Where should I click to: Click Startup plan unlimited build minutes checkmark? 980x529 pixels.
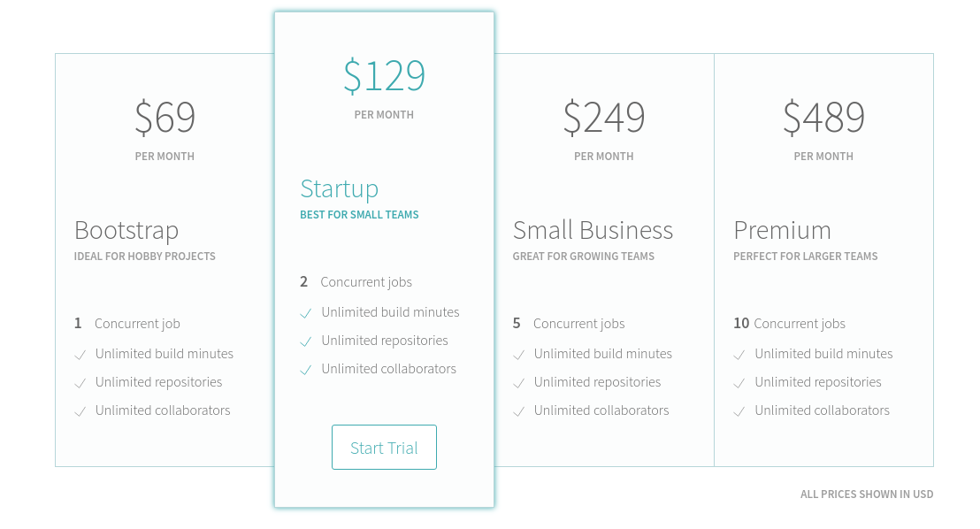(x=306, y=313)
